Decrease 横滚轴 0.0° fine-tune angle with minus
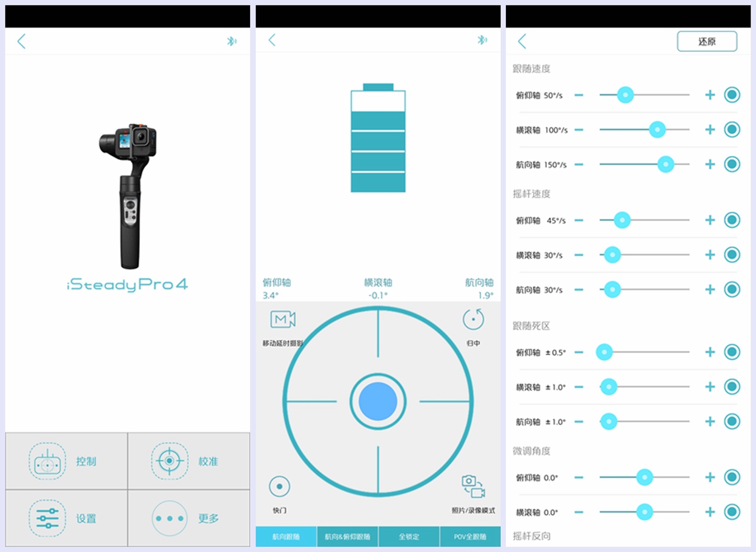This screenshot has width=756, height=552. pyautogui.click(x=579, y=512)
